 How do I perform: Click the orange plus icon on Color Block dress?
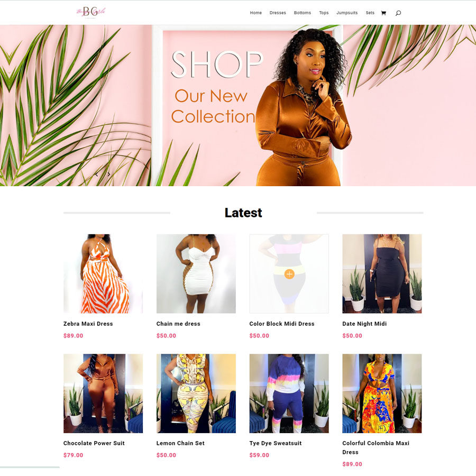pos(289,274)
